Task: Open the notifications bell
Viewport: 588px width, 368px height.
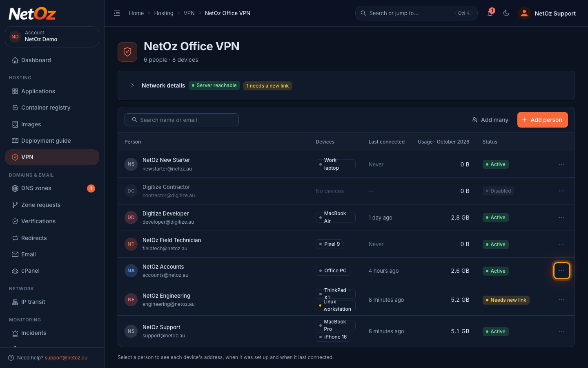Action: [490, 13]
